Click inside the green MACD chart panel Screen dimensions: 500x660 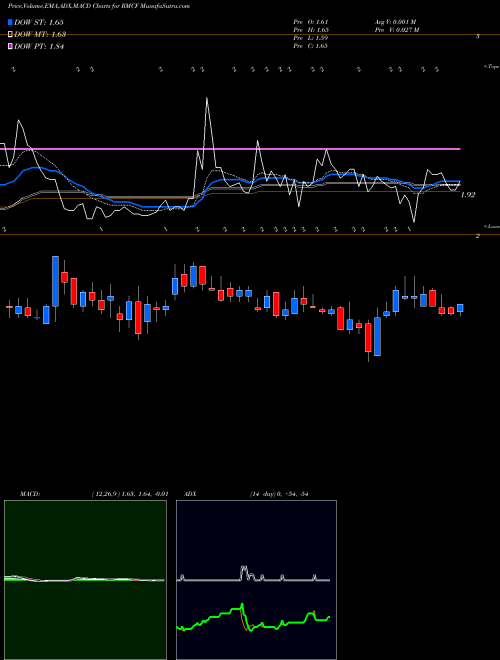click(85, 580)
